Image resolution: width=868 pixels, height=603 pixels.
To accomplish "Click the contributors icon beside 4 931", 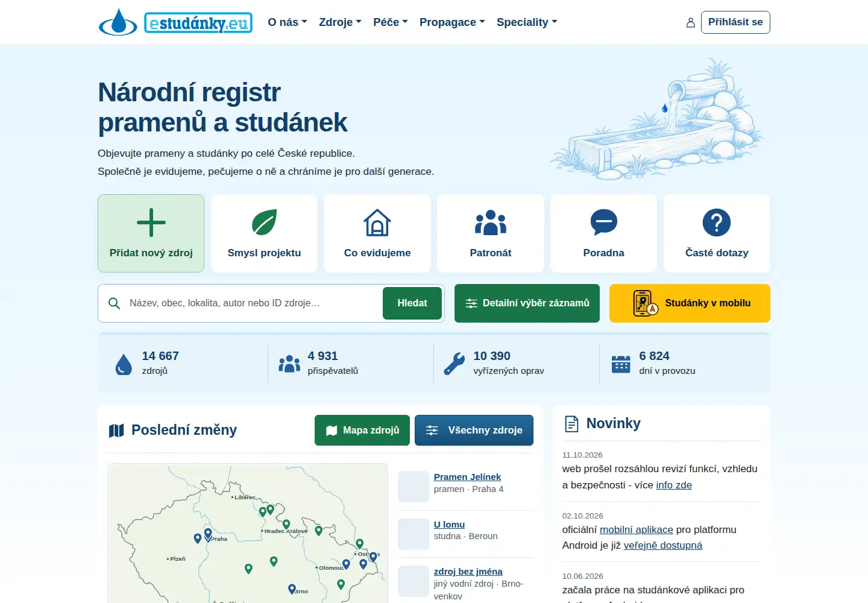I will pyautogui.click(x=289, y=364).
